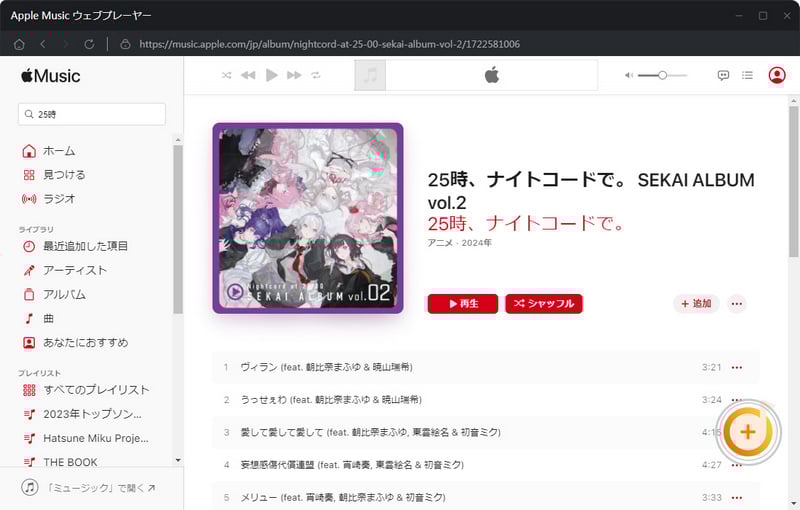The image size is (800, 510).
Task: Click the SEKAI ALBUM vol.2 cover art
Action: tap(308, 218)
